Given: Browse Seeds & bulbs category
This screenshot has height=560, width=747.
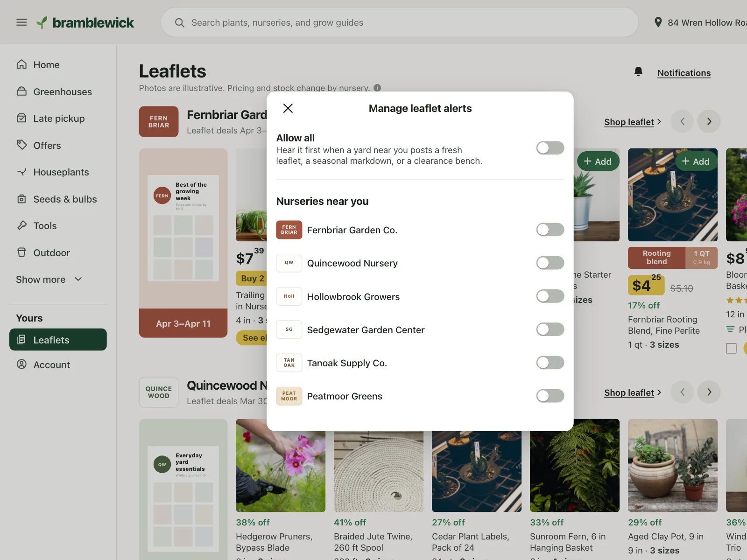Looking at the screenshot, I should pos(58,199).
